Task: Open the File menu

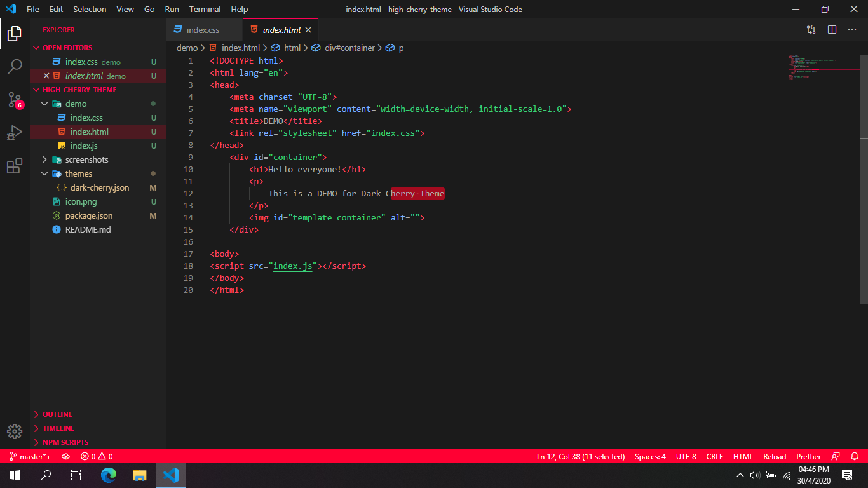Action: tap(33, 9)
